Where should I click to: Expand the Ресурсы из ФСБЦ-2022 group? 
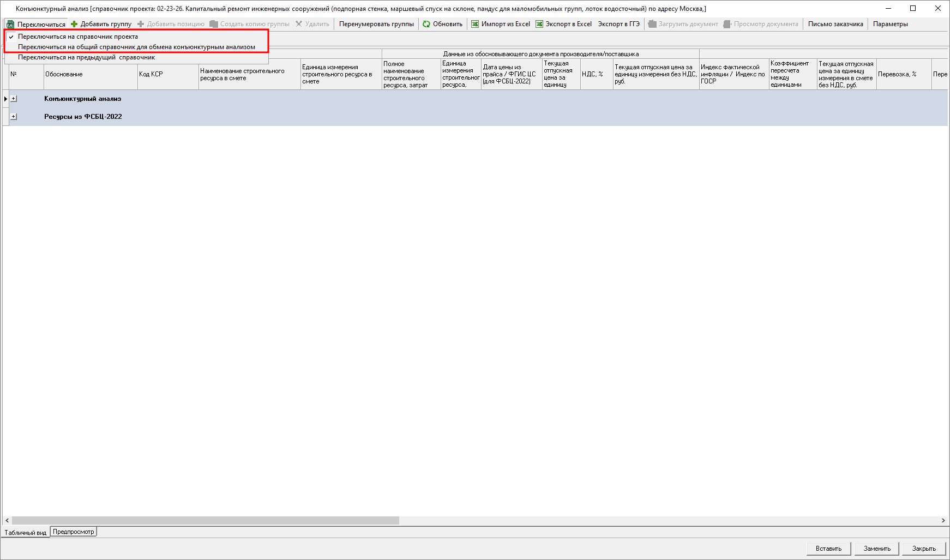pos(14,117)
